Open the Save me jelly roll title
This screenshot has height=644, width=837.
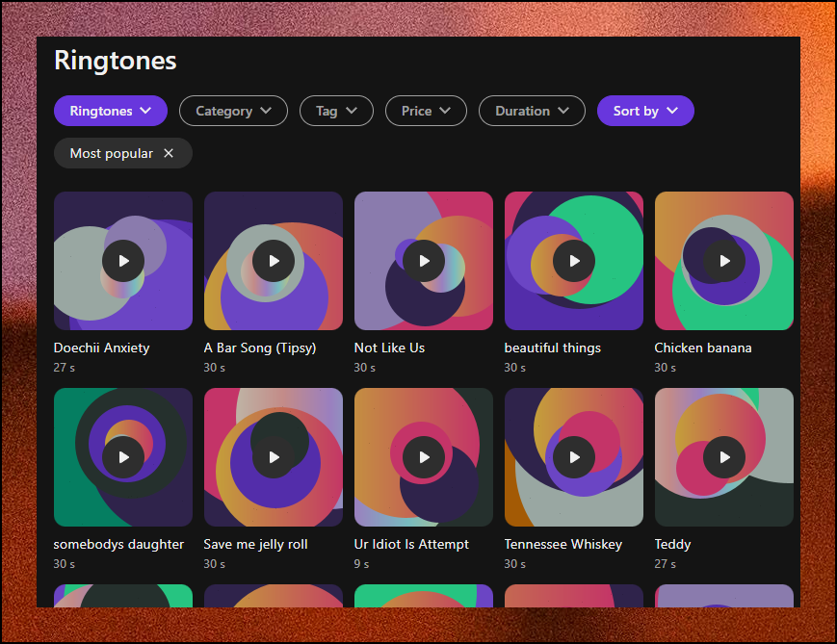click(255, 544)
